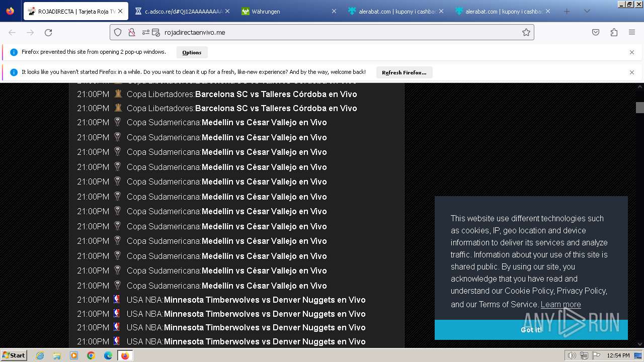
Task: Click the Firefox logo beside the tabs
Action: pyautogui.click(x=10, y=11)
